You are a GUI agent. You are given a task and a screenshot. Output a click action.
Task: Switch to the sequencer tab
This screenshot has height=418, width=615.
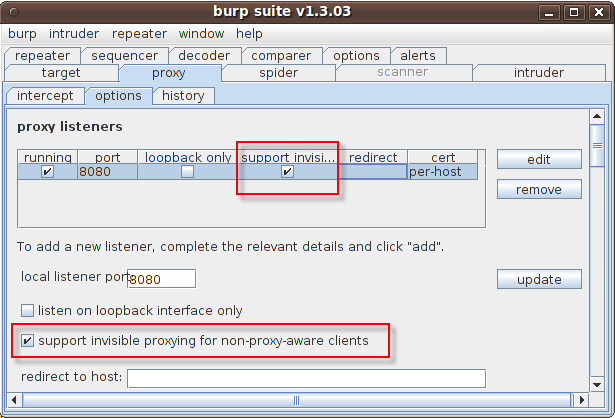click(124, 56)
